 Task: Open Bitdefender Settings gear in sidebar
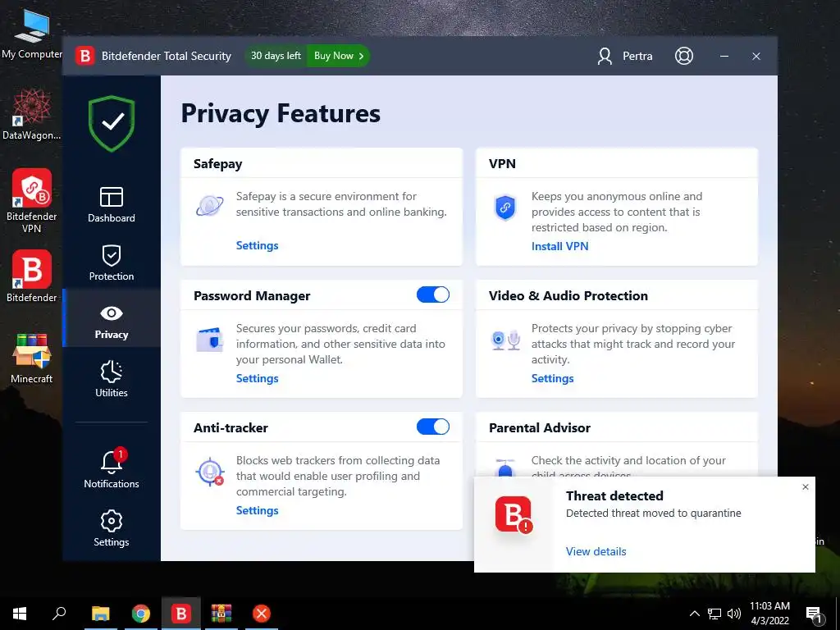click(x=112, y=528)
